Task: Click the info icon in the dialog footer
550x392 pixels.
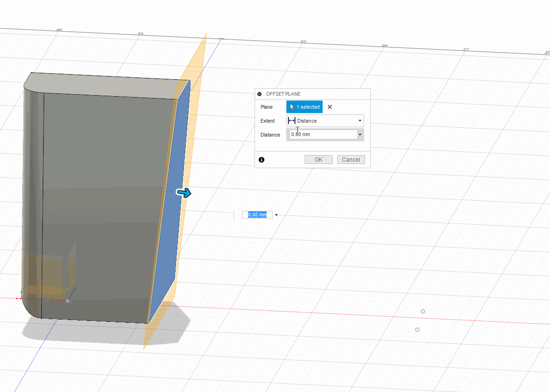Action: 262,159
